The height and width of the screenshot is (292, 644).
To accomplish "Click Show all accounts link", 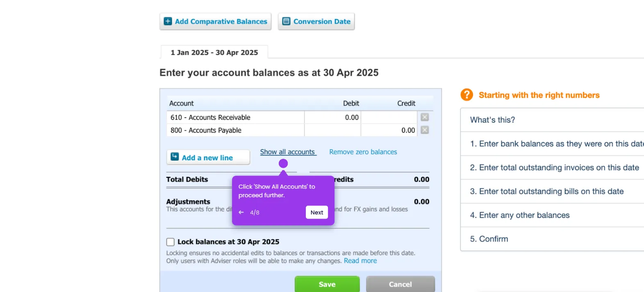I will (x=288, y=152).
